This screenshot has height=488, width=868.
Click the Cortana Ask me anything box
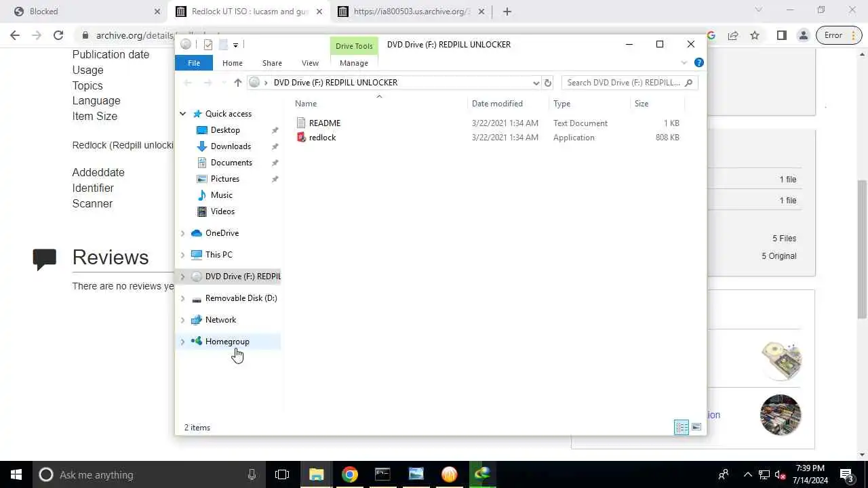(149, 474)
